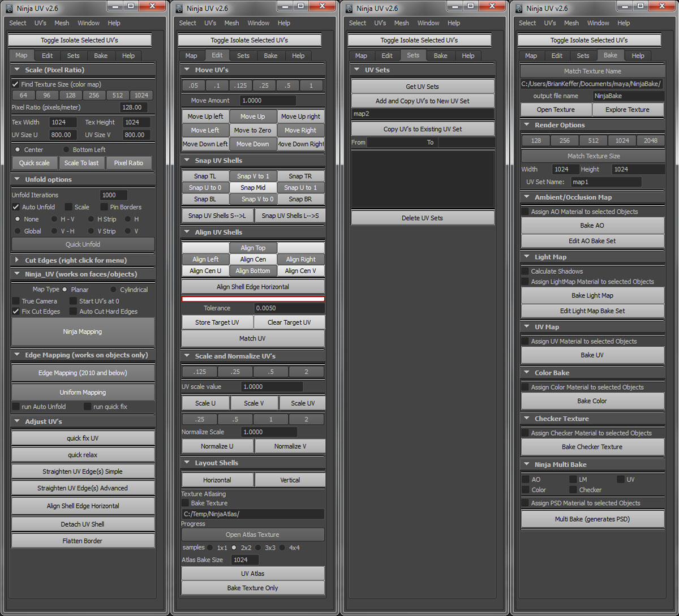Choose the Global unfold radio option
This screenshot has width=679, height=616.
click(x=18, y=231)
